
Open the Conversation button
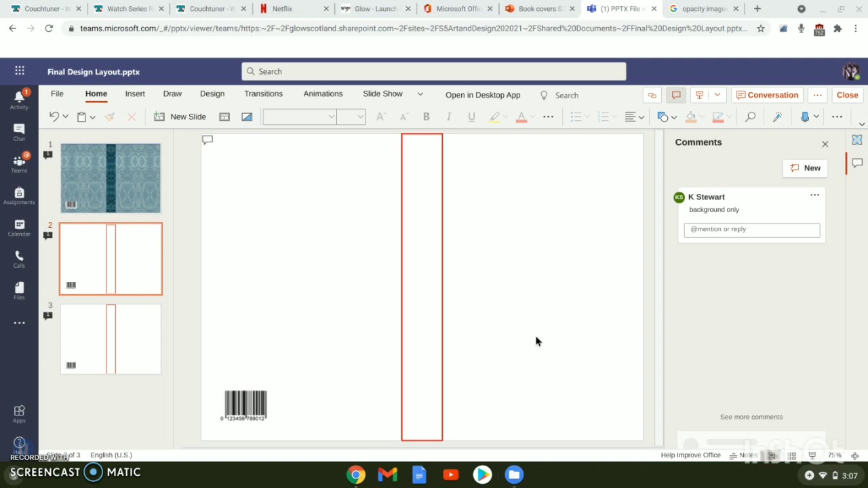(767, 95)
